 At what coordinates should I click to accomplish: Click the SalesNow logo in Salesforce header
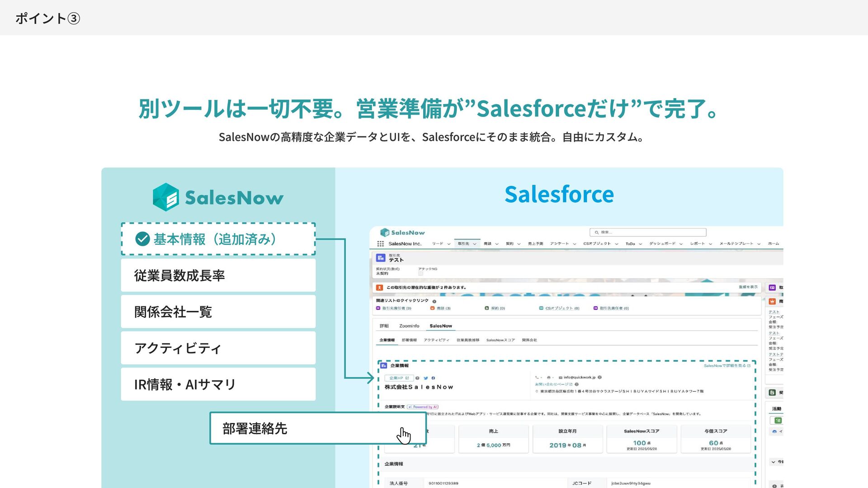402,232
